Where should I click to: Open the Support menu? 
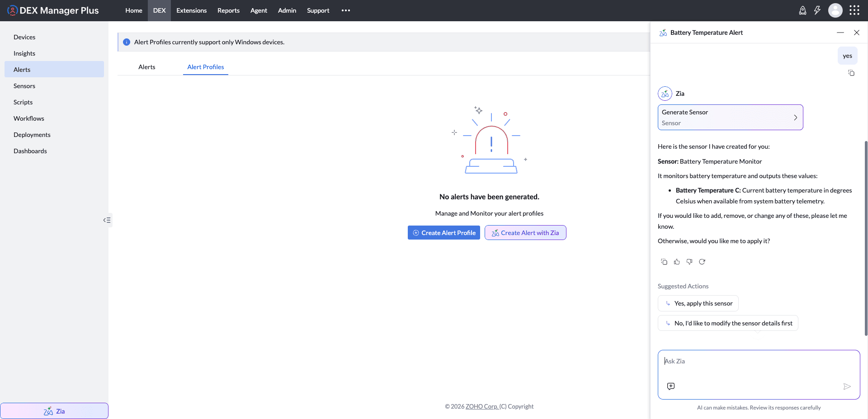pos(318,10)
